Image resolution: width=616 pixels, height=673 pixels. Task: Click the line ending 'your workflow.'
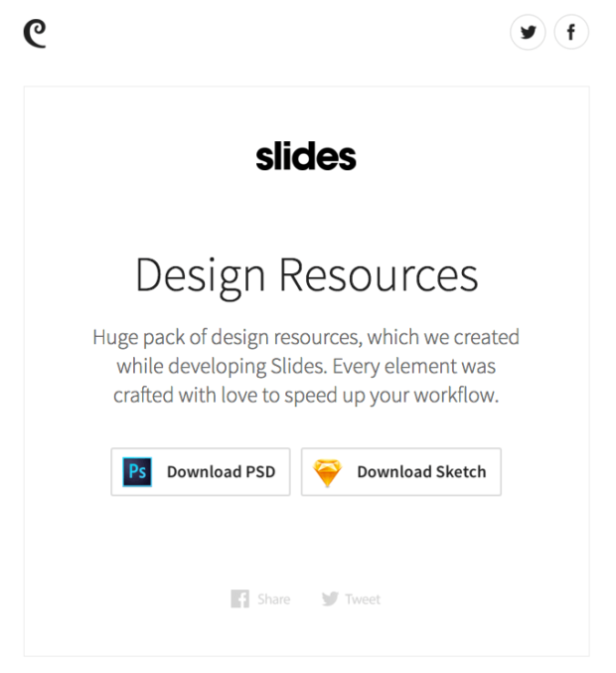(x=306, y=396)
